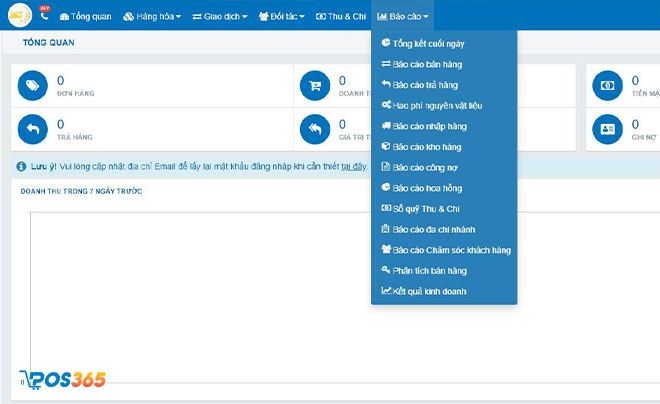This screenshot has width=660, height=404.
Task: Go to Tổng quan in navigation bar
Action: (x=88, y=17)
